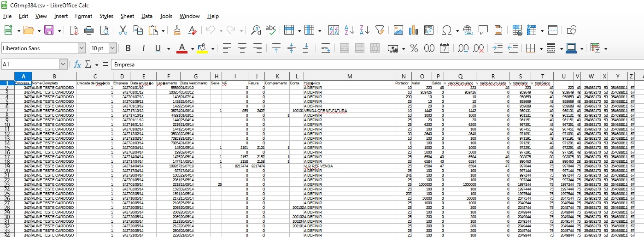This screenshot has height=249, width=644.
Task: Click the Copy icon
Action: point(138,30)
